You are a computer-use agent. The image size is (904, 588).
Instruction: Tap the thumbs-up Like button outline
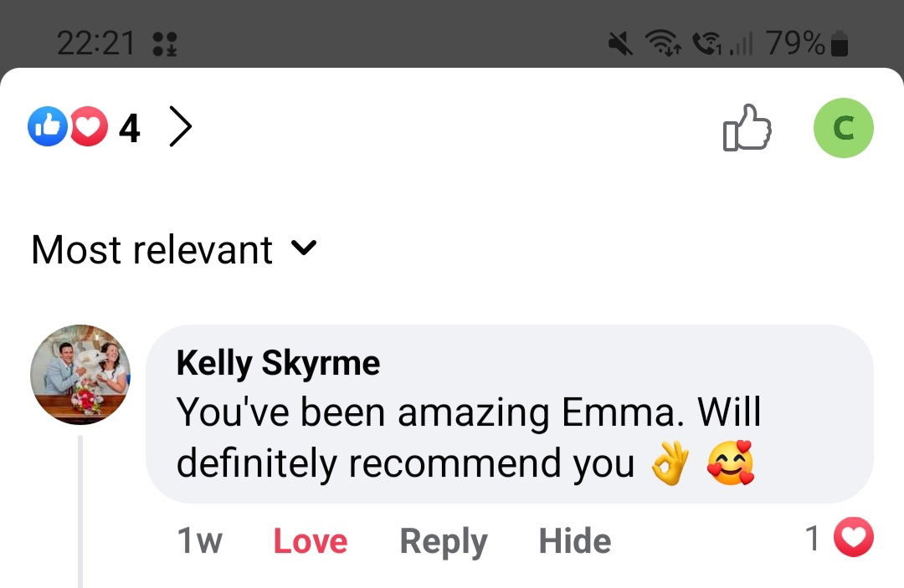point(747,128)
